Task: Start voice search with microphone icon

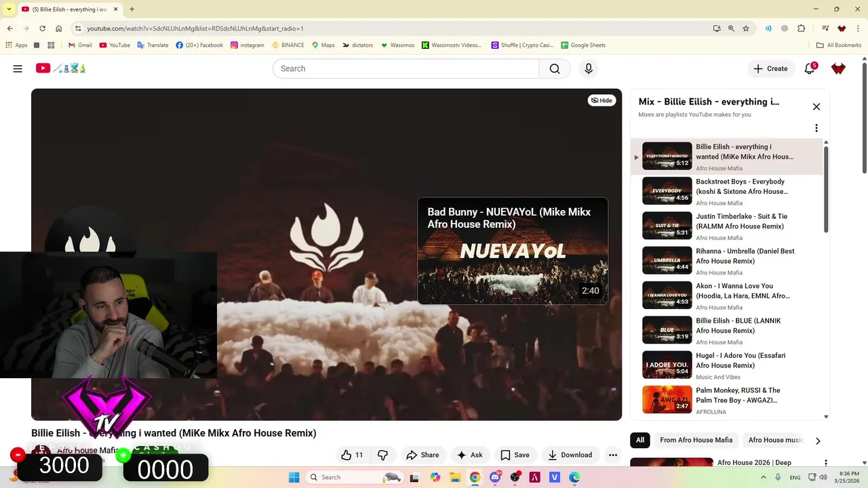Action: point(589,68)
